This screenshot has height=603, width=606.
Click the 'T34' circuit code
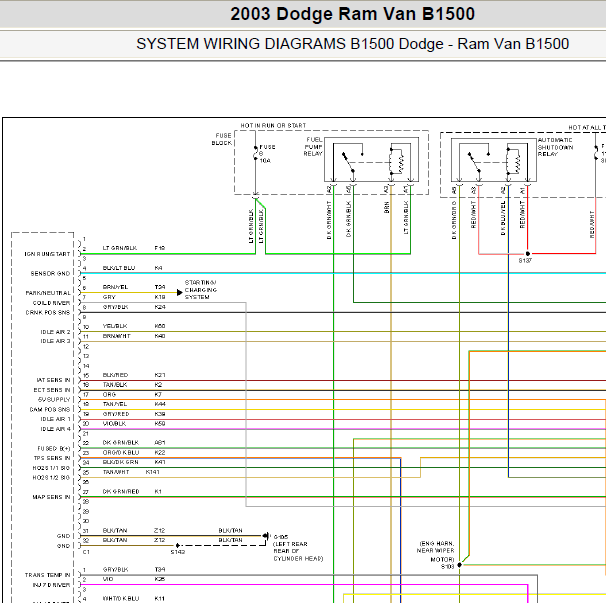click(x=160, y=569)
